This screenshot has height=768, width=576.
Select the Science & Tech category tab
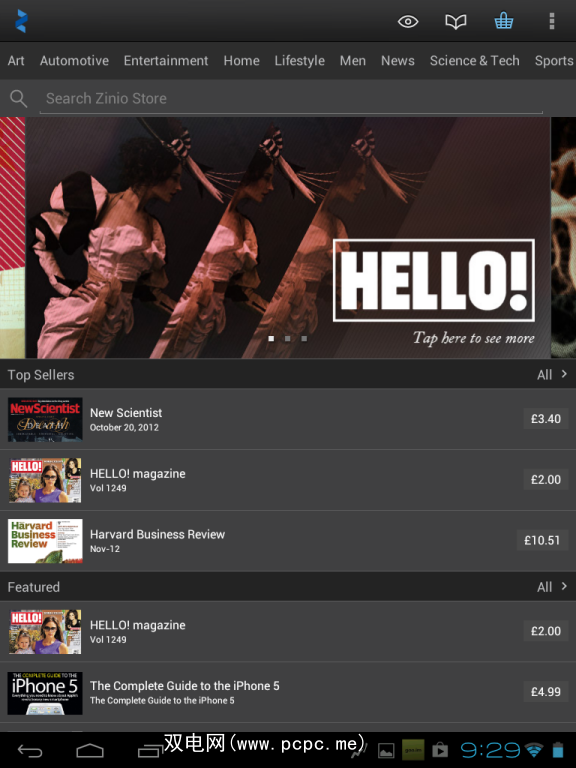pyautogui.click(x=474, y=61)
